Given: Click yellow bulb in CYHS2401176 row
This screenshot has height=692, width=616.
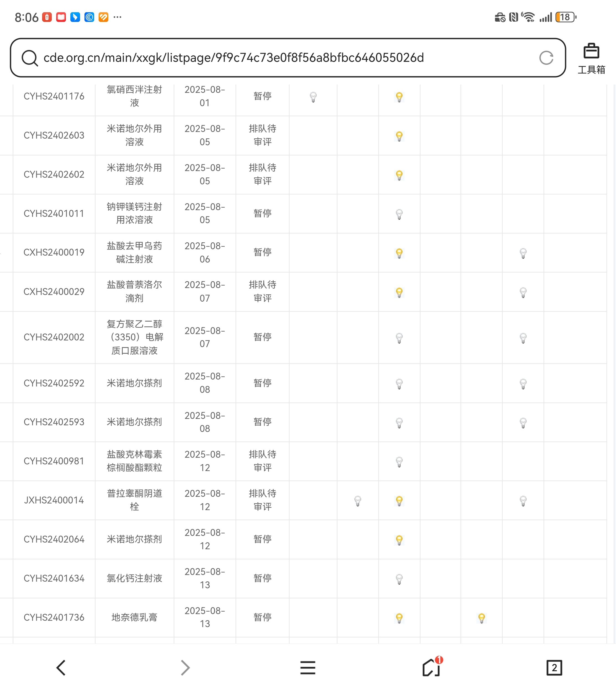Looking at the screenshot, I should (x=399, y=97).
